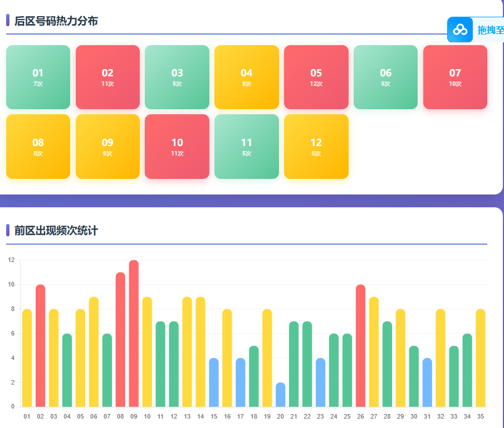Click the red bar above label 02
Screen dimensions: 504x428
[x=40, y=346]
